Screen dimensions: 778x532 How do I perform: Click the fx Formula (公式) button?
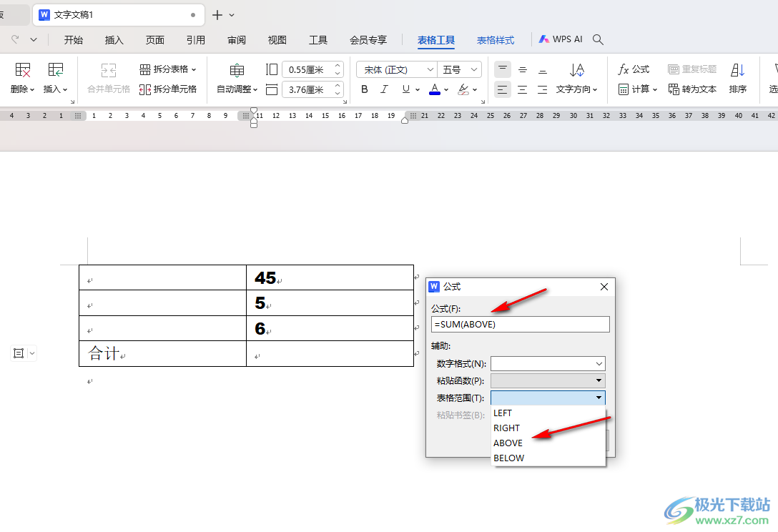pyautogui.click(x=634, y=69)
